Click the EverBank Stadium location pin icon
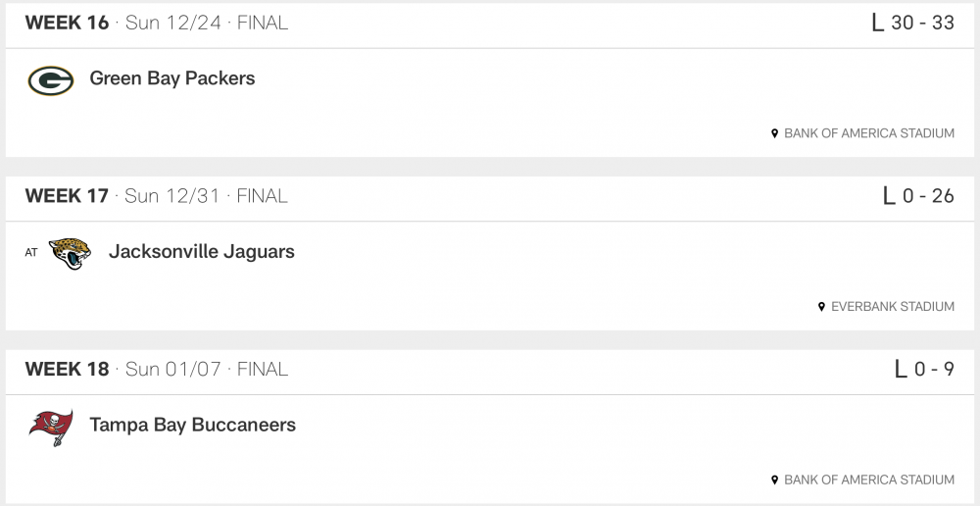This screenshot has width=980, height=506. [x=821, y=307]
